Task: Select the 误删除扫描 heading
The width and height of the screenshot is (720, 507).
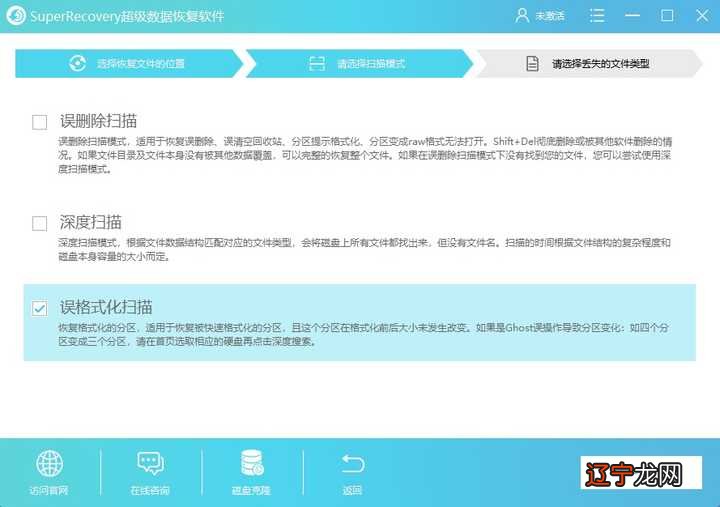Action: point(98,121)
